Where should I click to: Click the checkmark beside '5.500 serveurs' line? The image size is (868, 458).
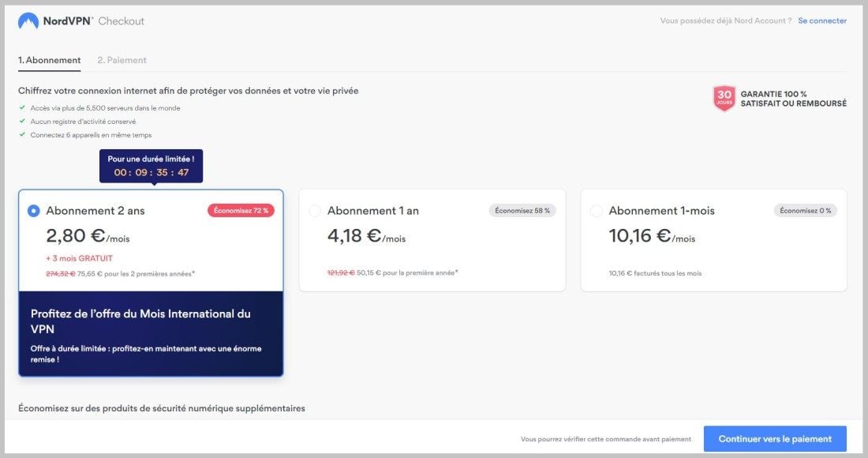(x=22, y=107)
